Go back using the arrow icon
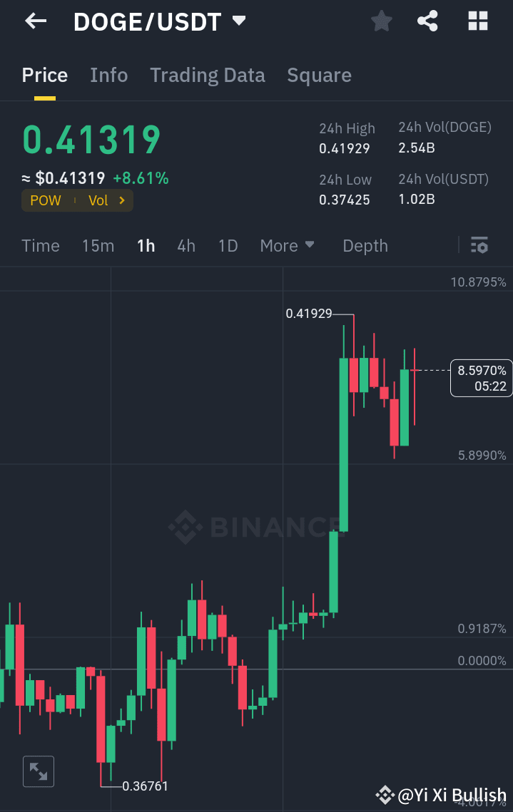Viewport: 513px width, 812px height. (x=34, y=21)
